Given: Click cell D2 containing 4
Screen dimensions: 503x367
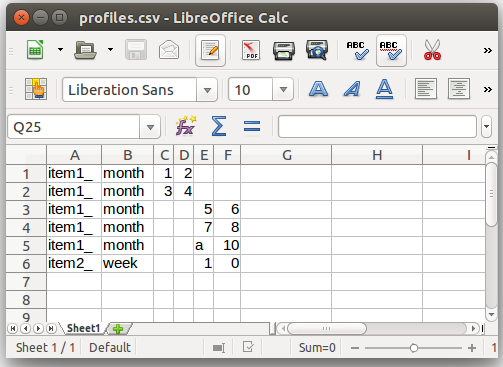Looking at the screenshot, I should [x=184, y=192].
